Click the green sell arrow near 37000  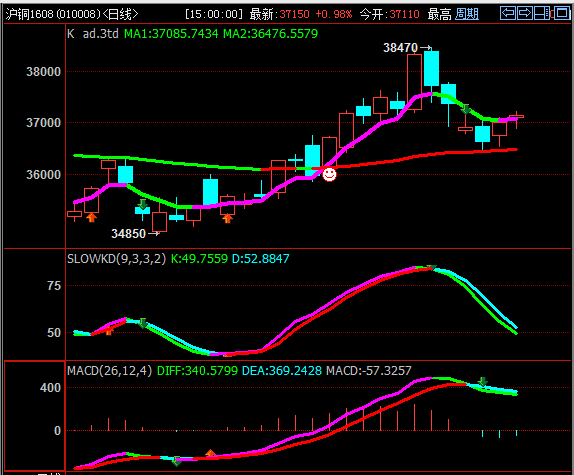click(x=465, y=109)
